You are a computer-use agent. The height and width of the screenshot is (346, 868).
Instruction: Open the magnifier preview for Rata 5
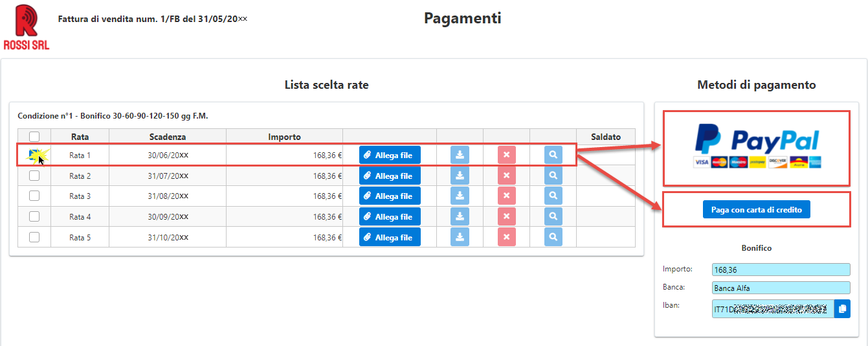pyautogui.click(x=553, y=237)
